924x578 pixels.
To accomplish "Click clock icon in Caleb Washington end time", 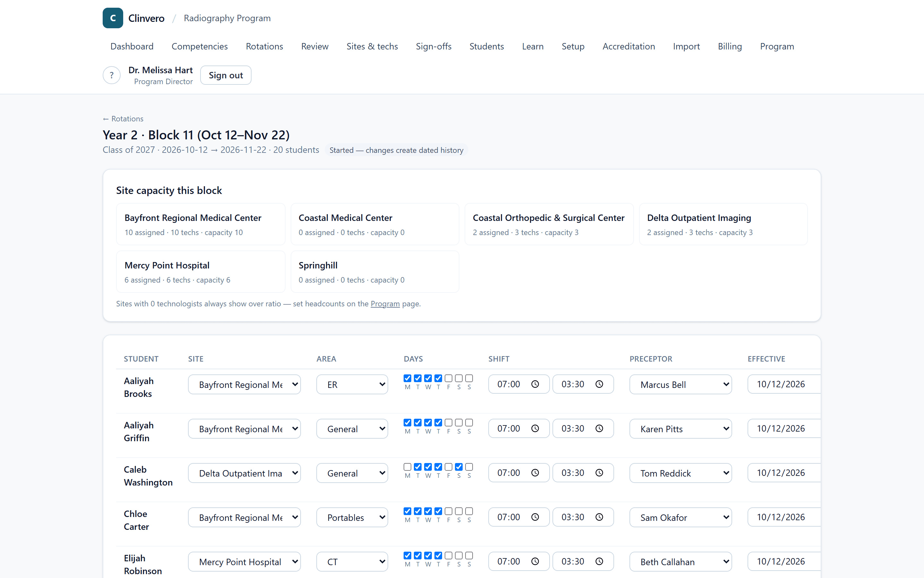I will (599, 473).
